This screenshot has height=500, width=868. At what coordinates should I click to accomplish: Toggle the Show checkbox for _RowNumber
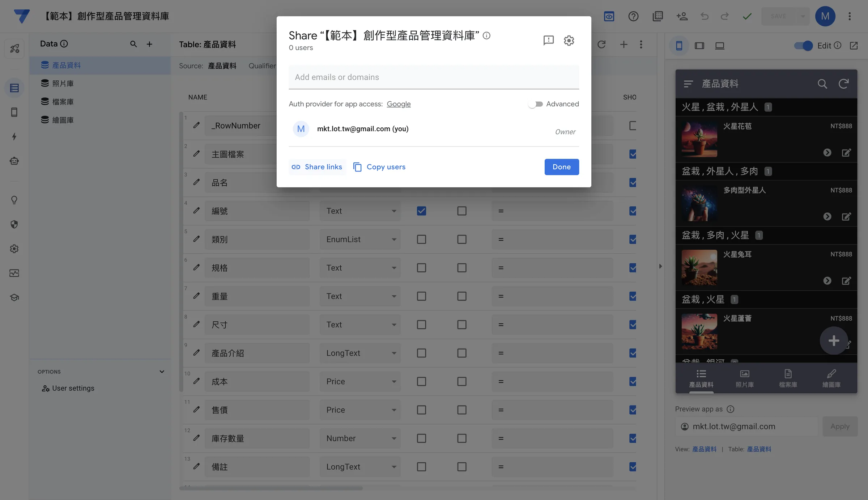point(633,126)
